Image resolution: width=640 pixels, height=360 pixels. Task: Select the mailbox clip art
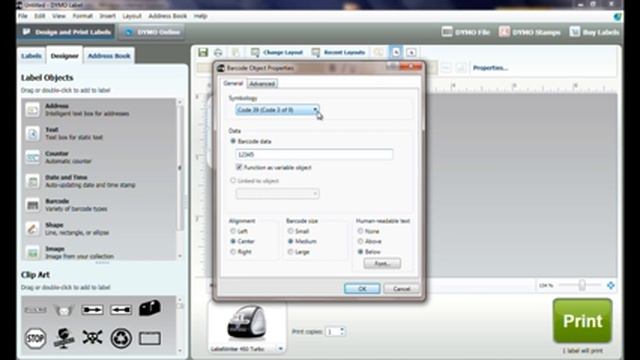click(x=150, y=308)
